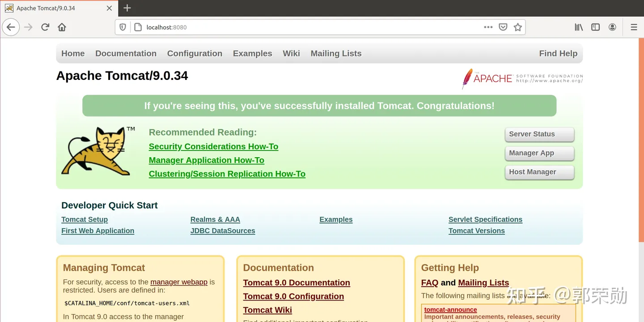Open the tracking protection shield icon
The width and height of the screenshot is (644, 322).
click(123, 27)
